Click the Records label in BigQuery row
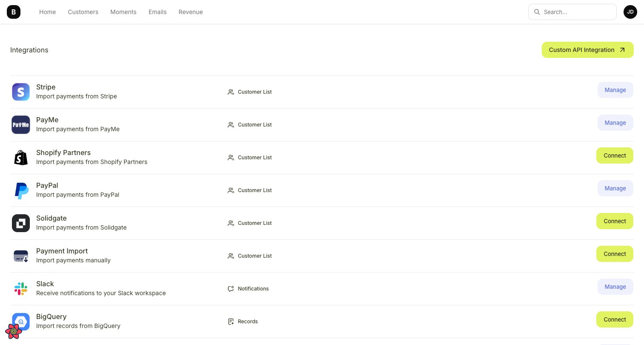The height and width of the screenshot is (345, 644). click(x=248, y=322)
